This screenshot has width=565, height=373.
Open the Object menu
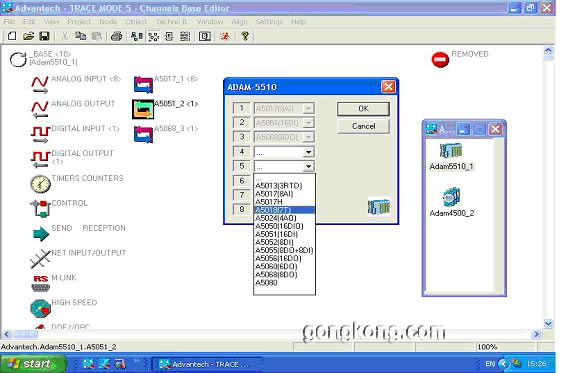tap(136, 22)
